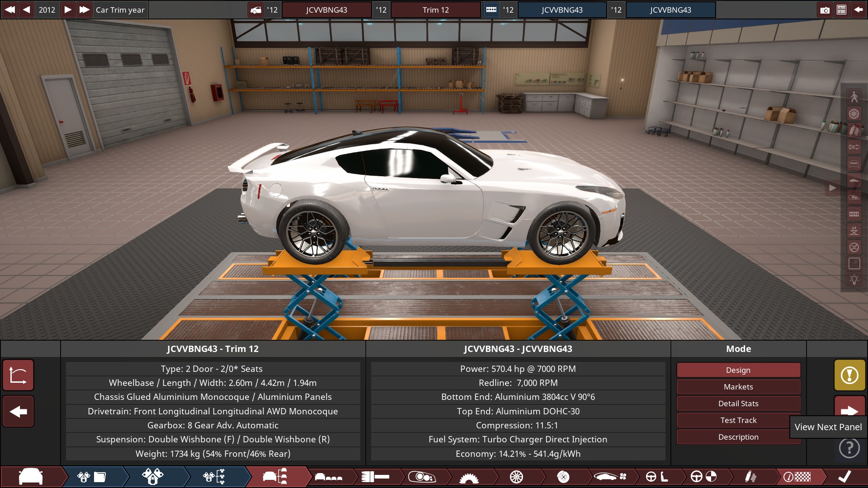This screenshot has height=488, width=868.
Task: Toggle the suspension spring view icon
Action: click(854, 130)
